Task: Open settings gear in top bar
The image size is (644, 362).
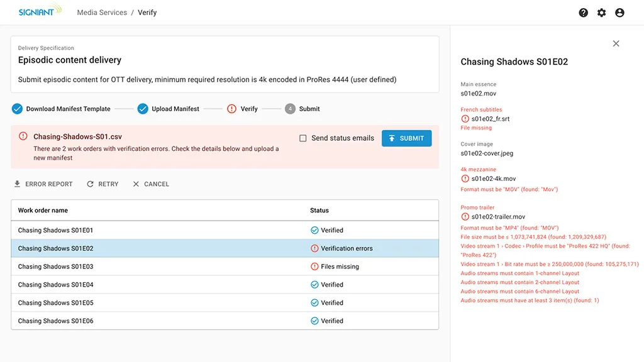Action: 602,13
